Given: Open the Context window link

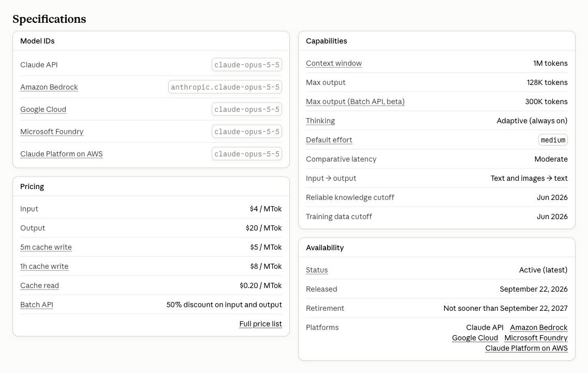Looking at the screenshot, I should [334, 63].
